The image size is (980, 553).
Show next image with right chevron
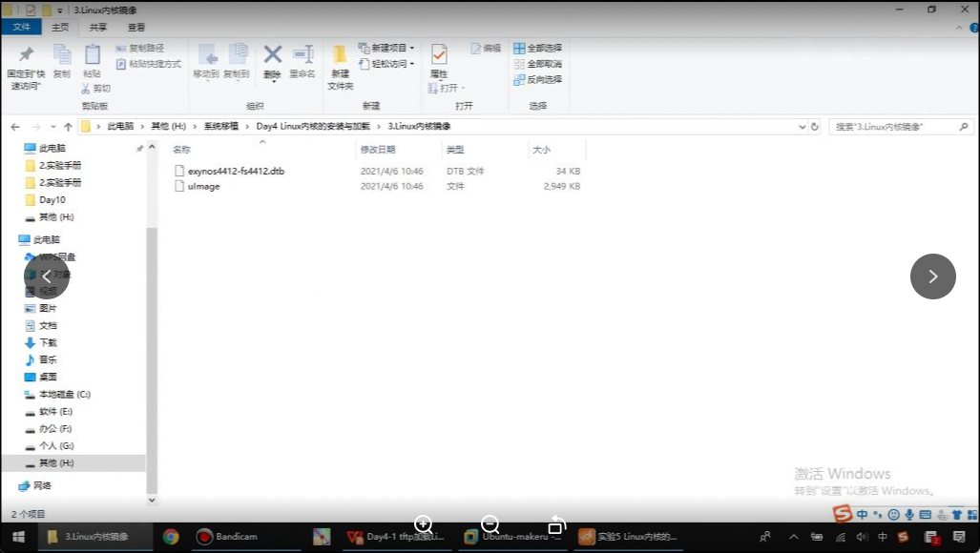point(932,276)
